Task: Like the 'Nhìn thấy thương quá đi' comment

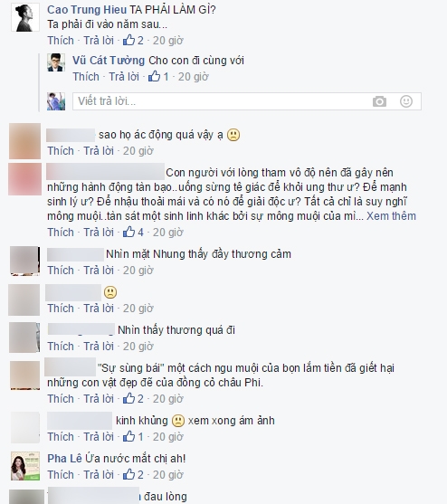Action: 61,347
